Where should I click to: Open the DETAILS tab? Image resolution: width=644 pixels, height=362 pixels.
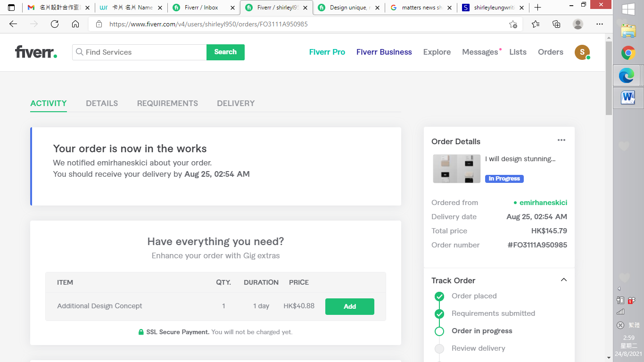tap(102, 103)
